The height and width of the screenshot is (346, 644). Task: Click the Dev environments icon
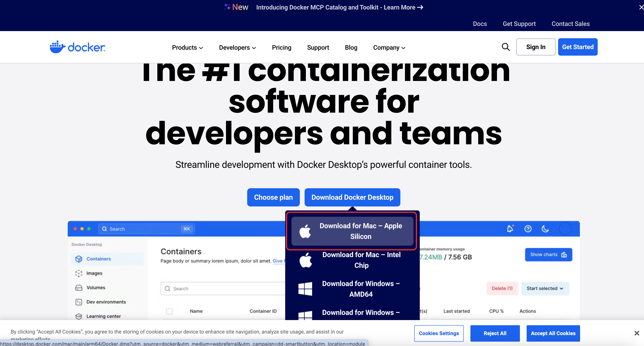79,302
